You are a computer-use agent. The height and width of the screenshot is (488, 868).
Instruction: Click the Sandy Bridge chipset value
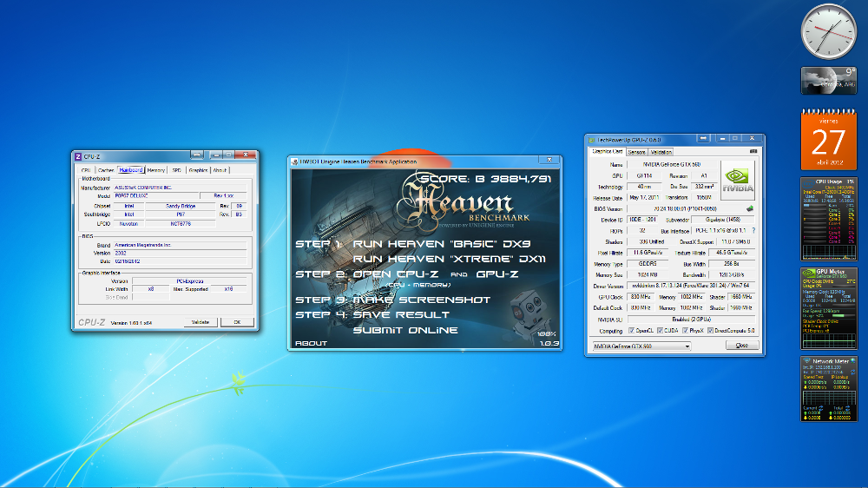[x=181, y=206]
